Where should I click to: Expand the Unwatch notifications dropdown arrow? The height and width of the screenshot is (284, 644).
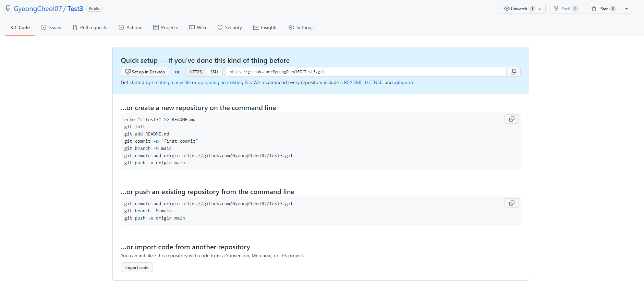(540, 9)
